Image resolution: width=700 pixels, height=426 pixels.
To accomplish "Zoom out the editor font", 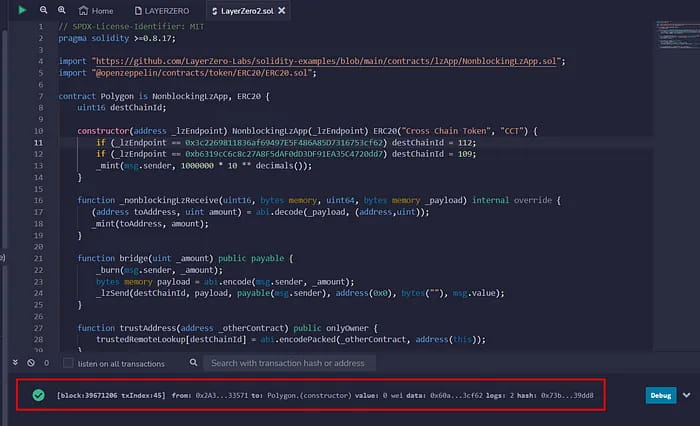I will 43,10.
